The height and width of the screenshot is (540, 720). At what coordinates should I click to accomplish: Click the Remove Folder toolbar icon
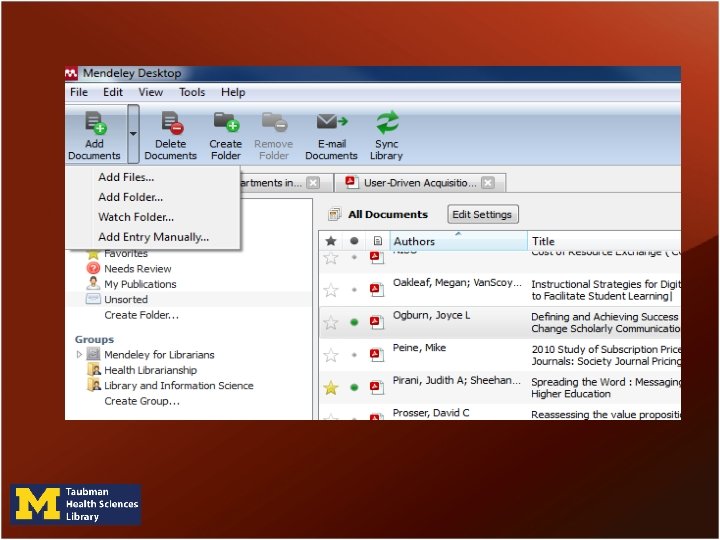click(x=274, y=122)
